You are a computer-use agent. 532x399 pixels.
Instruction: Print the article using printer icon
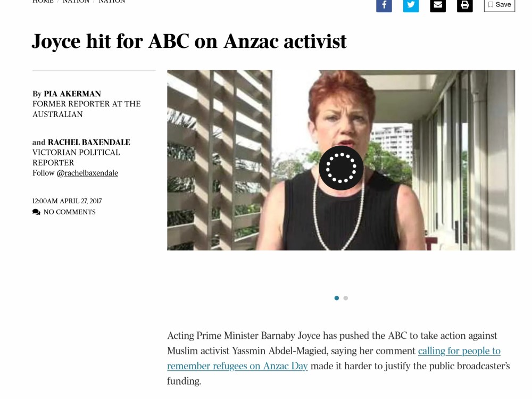click(464, 5)
